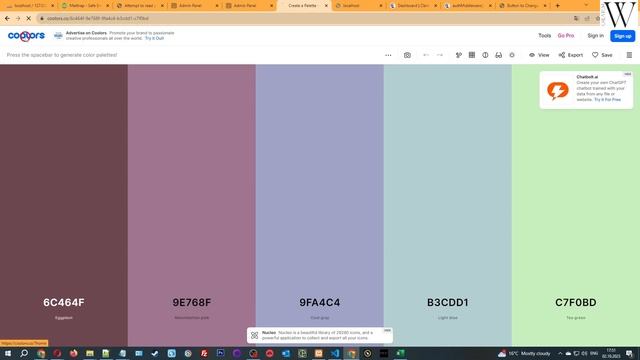Click the undo arrow in the toolbar
The width and height of the screenshot is (640, 360).
pyautogui.click(x=426, y=55)
